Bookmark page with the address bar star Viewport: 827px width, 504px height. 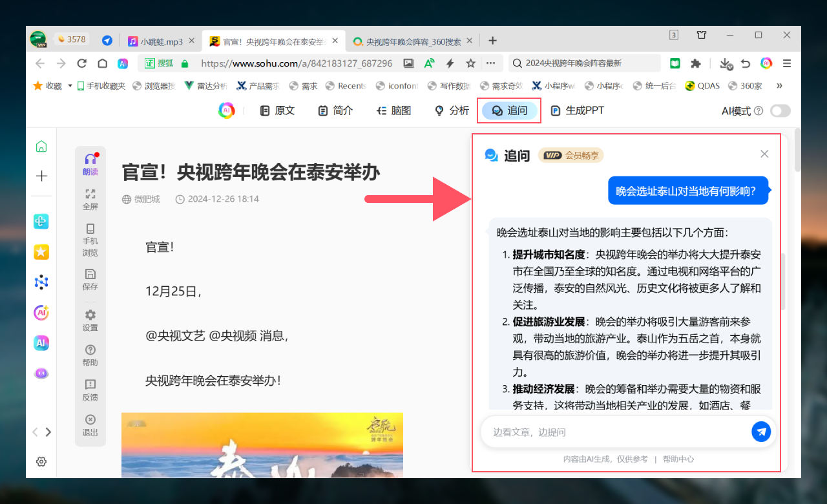[471, 63]
